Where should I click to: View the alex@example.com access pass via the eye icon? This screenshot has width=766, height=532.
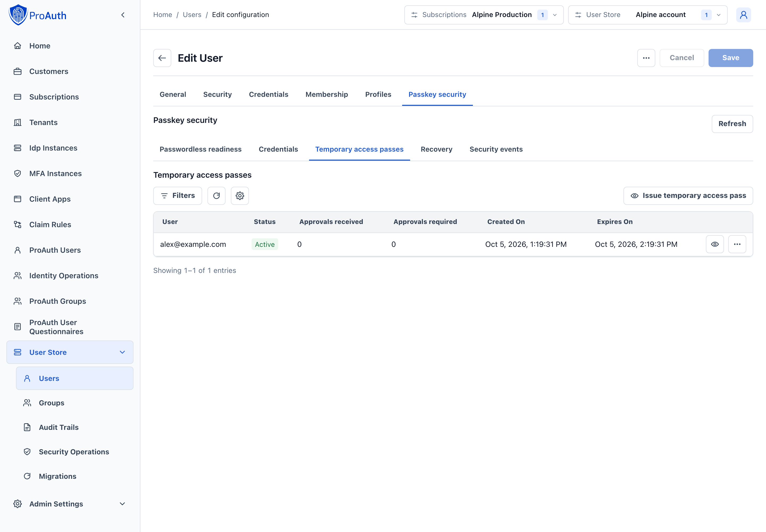pos(715,244)
